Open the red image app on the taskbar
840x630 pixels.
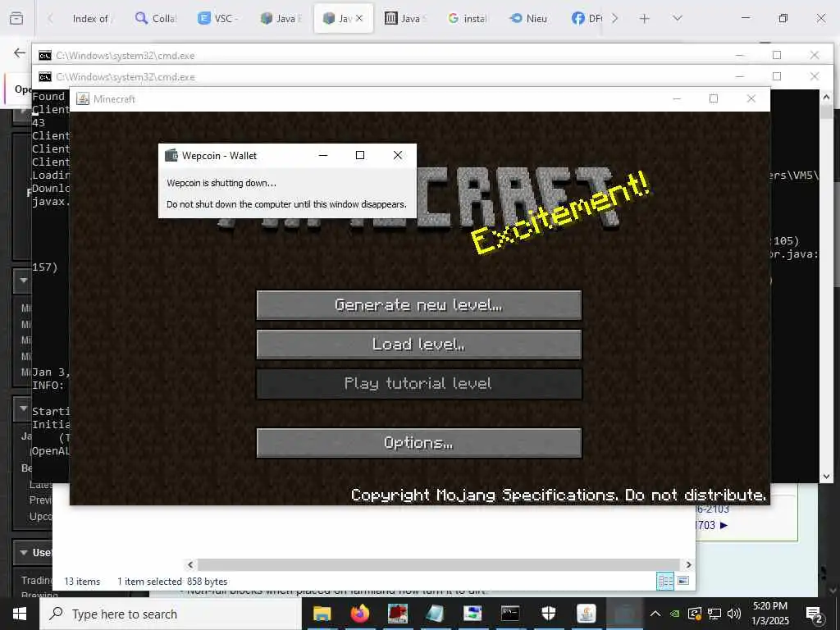coord(398,614)
